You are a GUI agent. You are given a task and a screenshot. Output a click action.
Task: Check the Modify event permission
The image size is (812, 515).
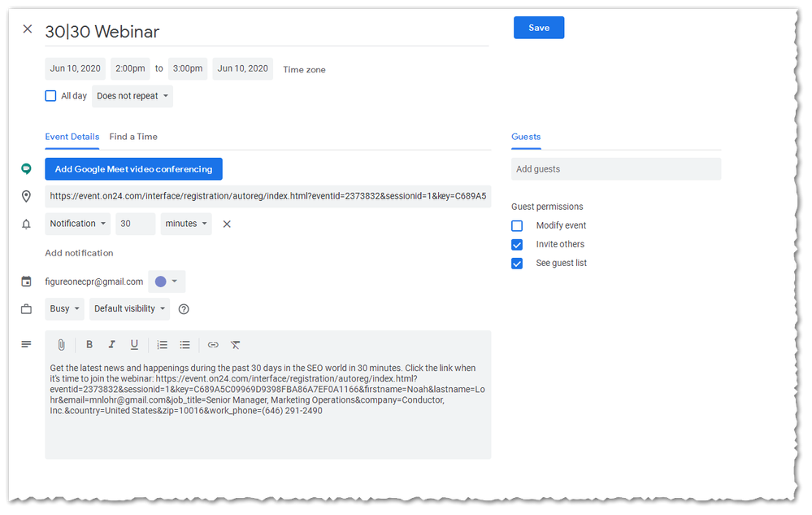coord(517,225)
